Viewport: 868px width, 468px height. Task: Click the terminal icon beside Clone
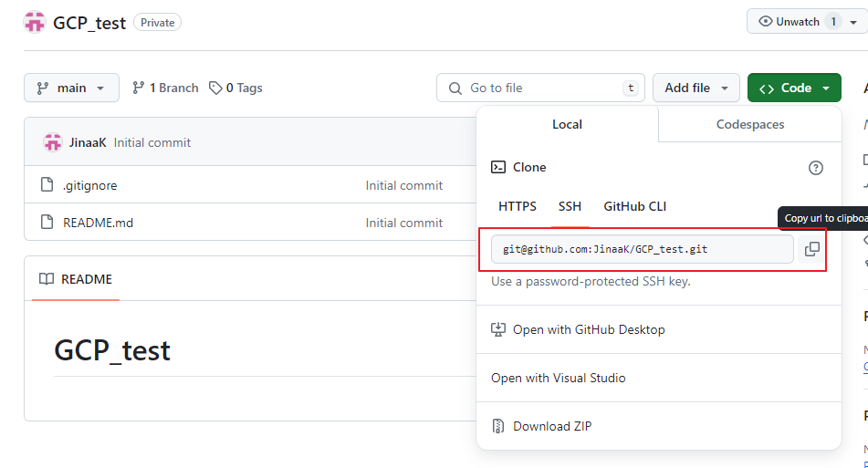498,167
